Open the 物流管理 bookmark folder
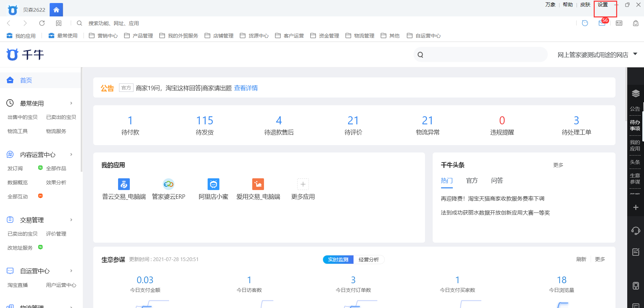The height and width of the screenshot is (308, 644). (360, 36)
